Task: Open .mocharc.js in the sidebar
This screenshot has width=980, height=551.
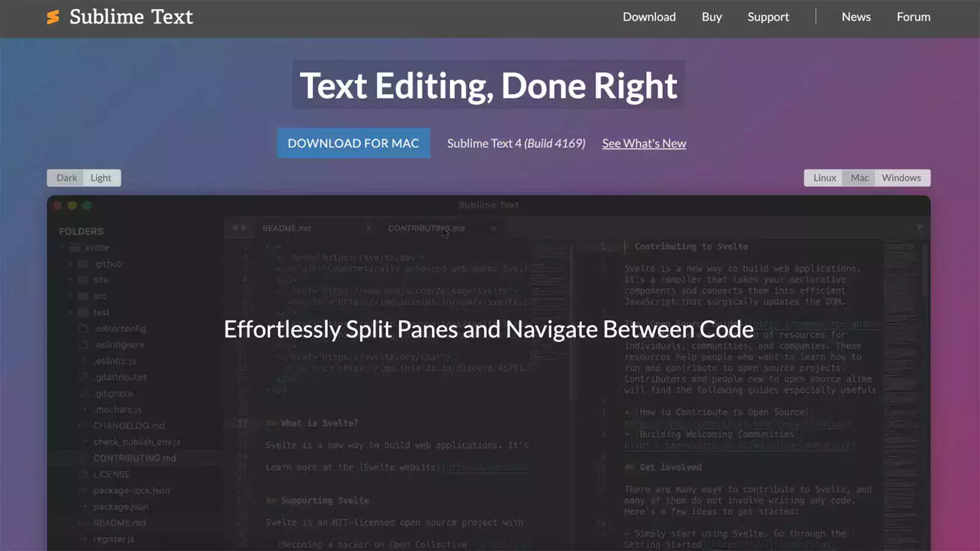Action: (x=117, y=410)
